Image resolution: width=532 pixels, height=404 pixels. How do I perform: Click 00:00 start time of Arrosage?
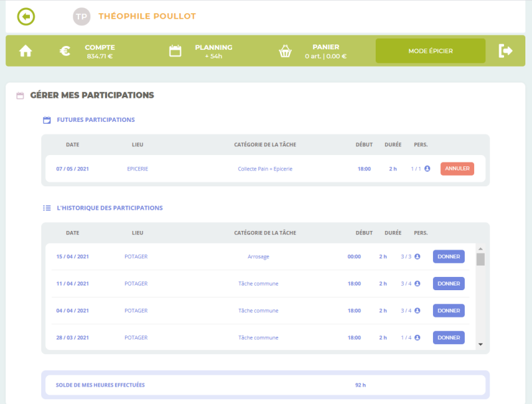(x=354, y=257)
